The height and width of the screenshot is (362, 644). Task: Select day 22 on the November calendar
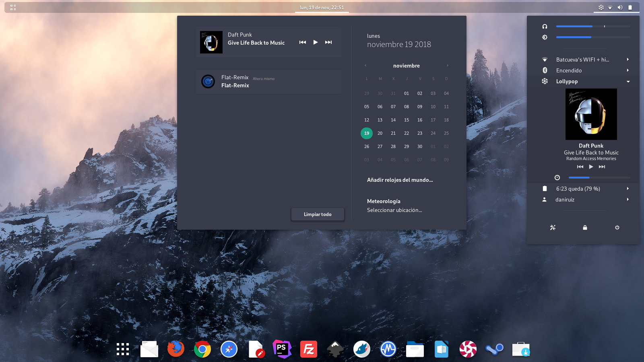(x=407, y=133)
